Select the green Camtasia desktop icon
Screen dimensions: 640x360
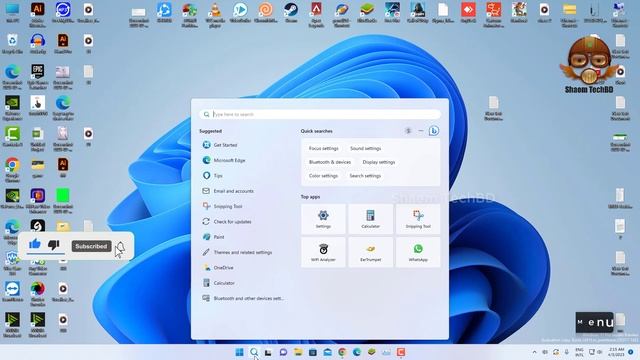click(x=12, y=137)
